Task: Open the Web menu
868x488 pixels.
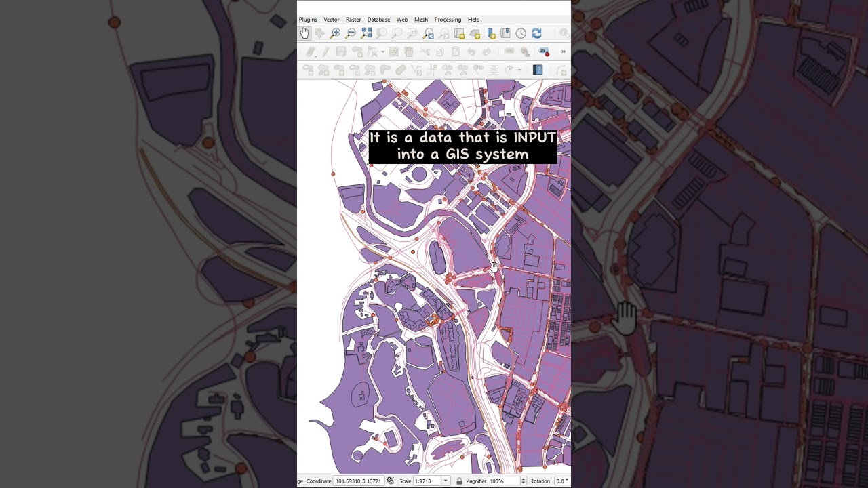Action: coord(402,20)
